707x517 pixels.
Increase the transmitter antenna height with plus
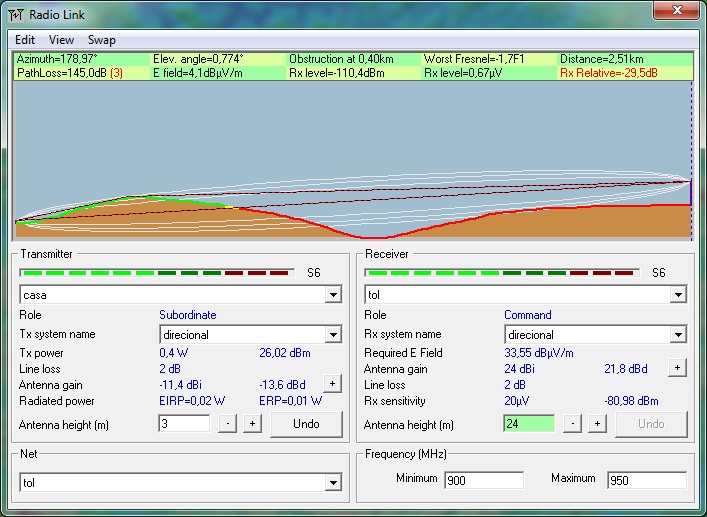tap(252, 424)
